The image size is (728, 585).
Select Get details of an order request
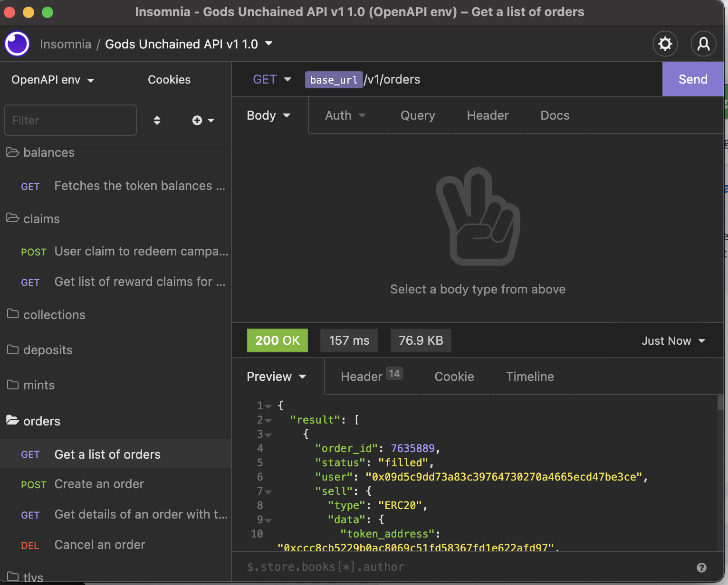tap(115, 515)
